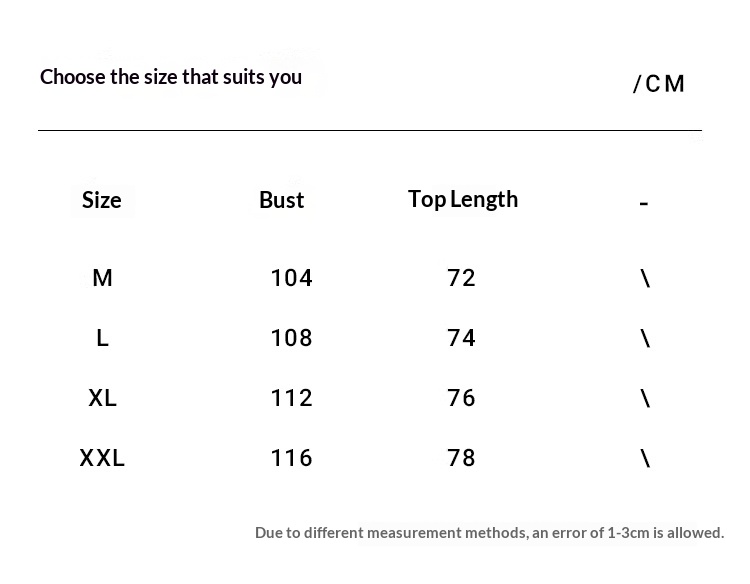Click the top length value 72
This screenshot has height=584, width=750.
[x=461, y=278]
